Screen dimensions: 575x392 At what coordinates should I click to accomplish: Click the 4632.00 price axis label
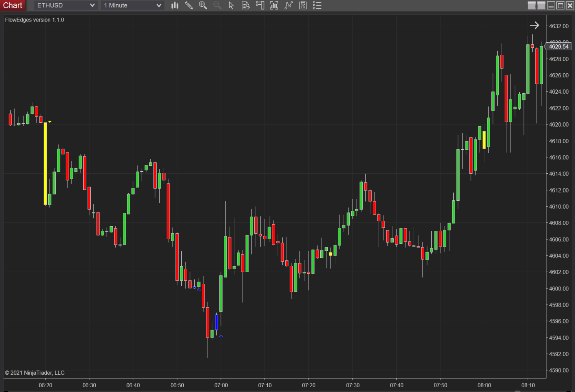click(559, 26)
